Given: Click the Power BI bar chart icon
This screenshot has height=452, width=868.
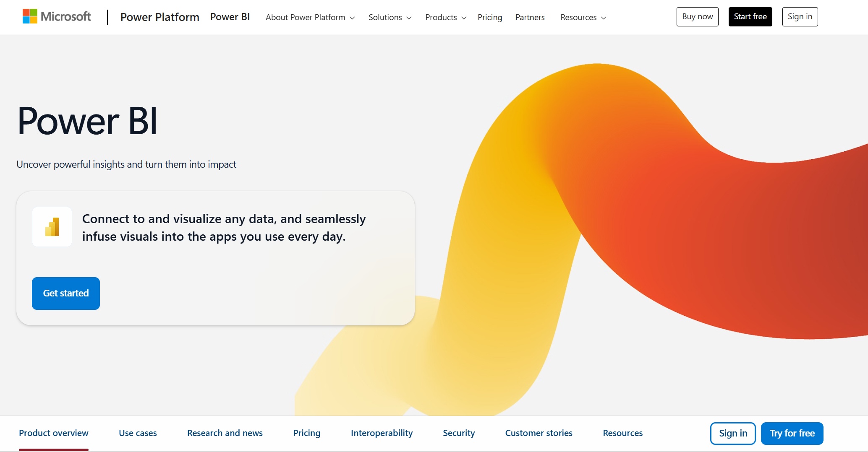Looking at the screenshot, I should (x=52, y=226).
